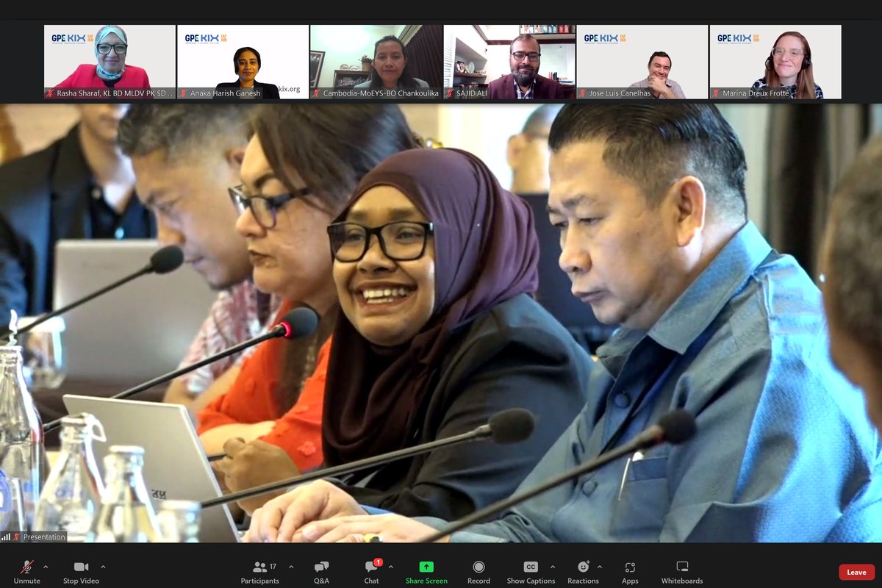
Task: Start recording with Record button
Action: coord(478,571)
